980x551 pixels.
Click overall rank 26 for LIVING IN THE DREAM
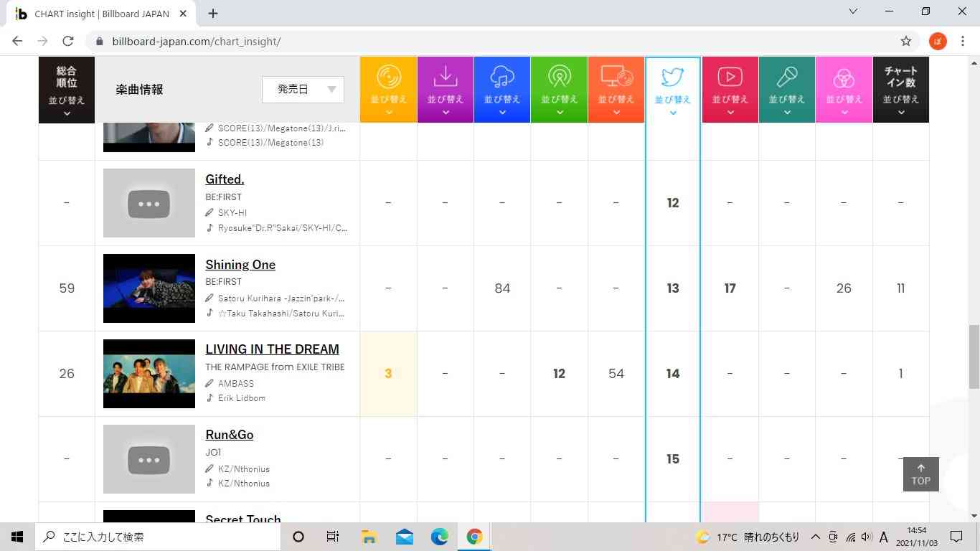67,374
